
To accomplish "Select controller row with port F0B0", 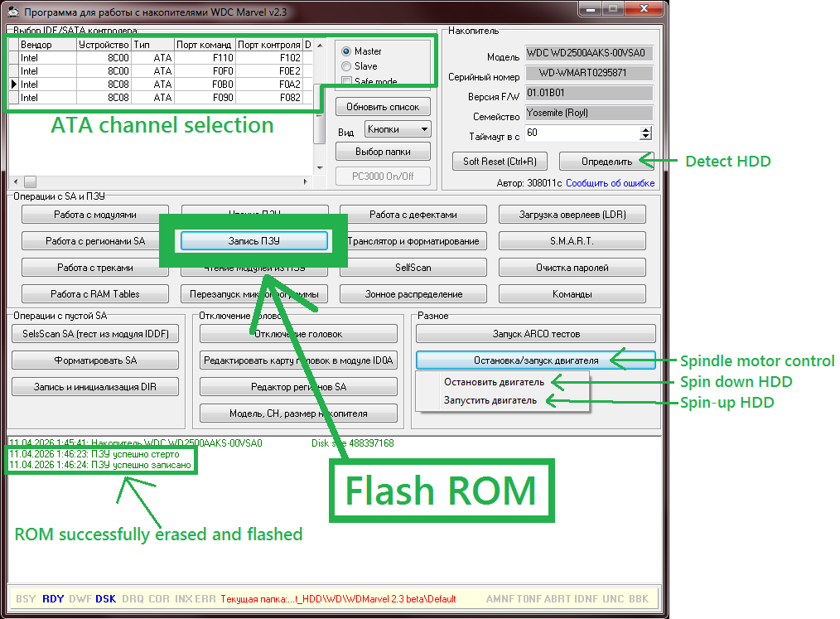I will 161,85.
